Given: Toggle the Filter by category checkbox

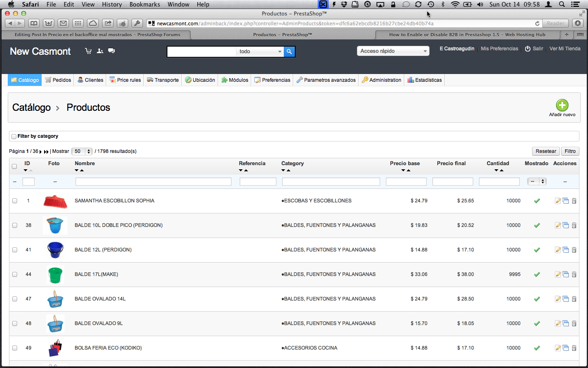Looking at the screenshot, I should point(14,137).
